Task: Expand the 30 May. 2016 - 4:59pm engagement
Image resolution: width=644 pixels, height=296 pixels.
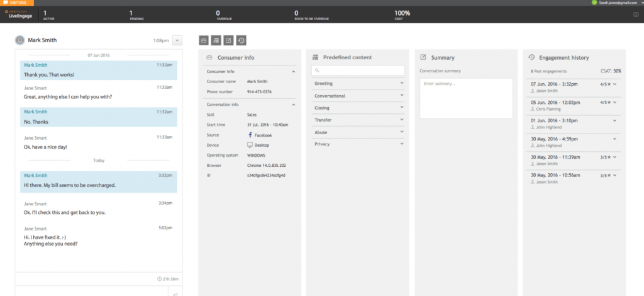Action: point(615,139)
